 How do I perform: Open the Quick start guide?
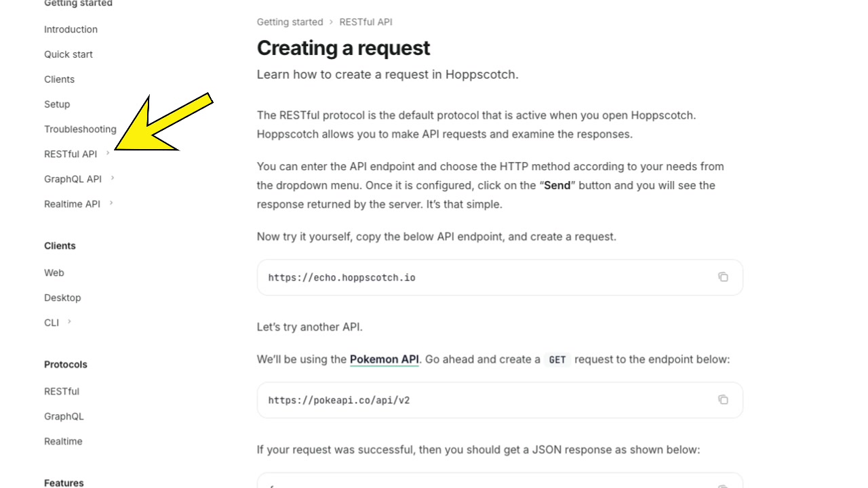pos(68,54)
